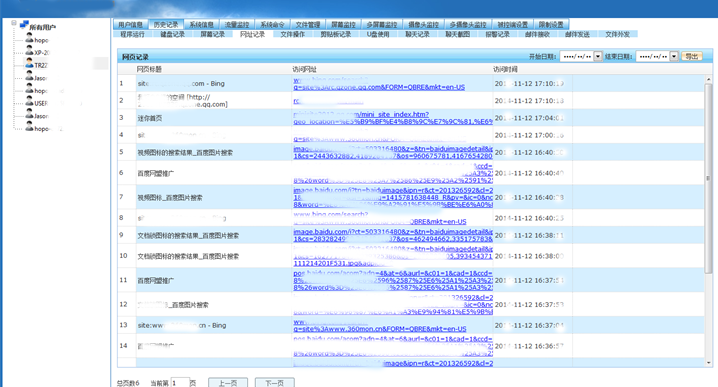
Task: Open the 开始日期 date dropdown arrow
Action: pos(598,56)
